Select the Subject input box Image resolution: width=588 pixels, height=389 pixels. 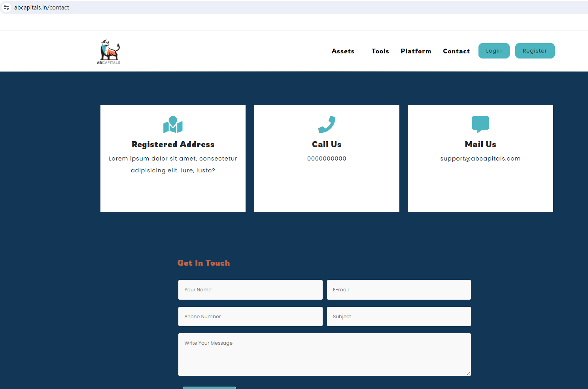pos(399,317)
